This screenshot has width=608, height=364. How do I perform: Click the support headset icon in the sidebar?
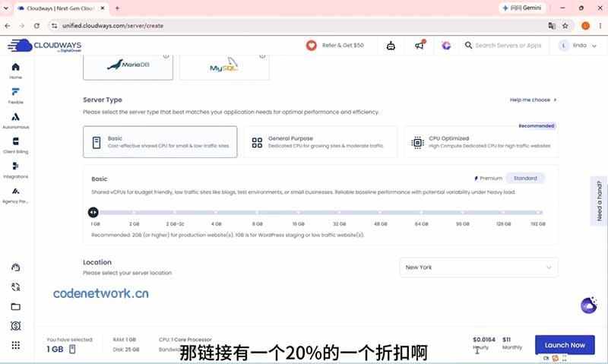point(15,267)
